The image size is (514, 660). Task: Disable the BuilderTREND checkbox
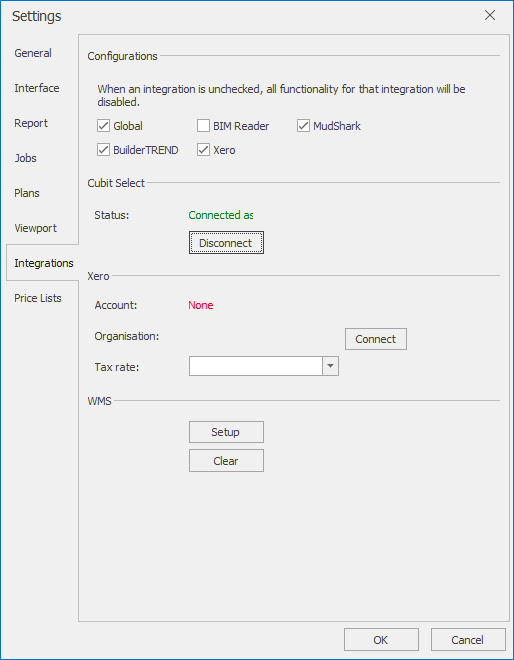point(103,150)
